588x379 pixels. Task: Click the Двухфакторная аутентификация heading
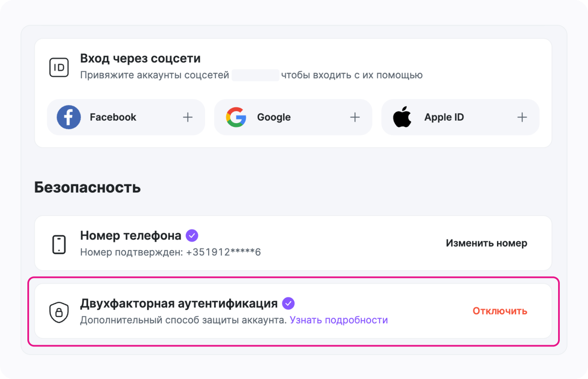179,303
